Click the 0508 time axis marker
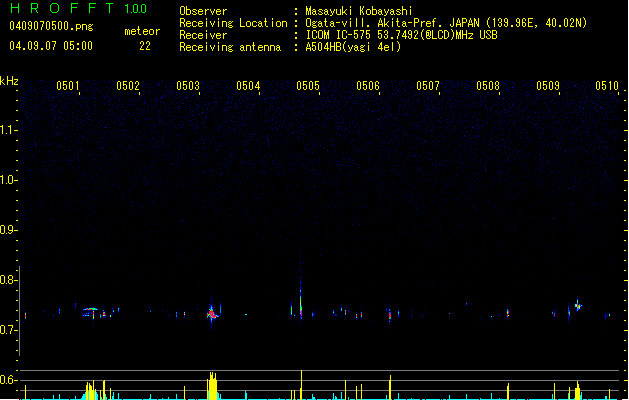The image size is (629, 400). coord(488,86)
